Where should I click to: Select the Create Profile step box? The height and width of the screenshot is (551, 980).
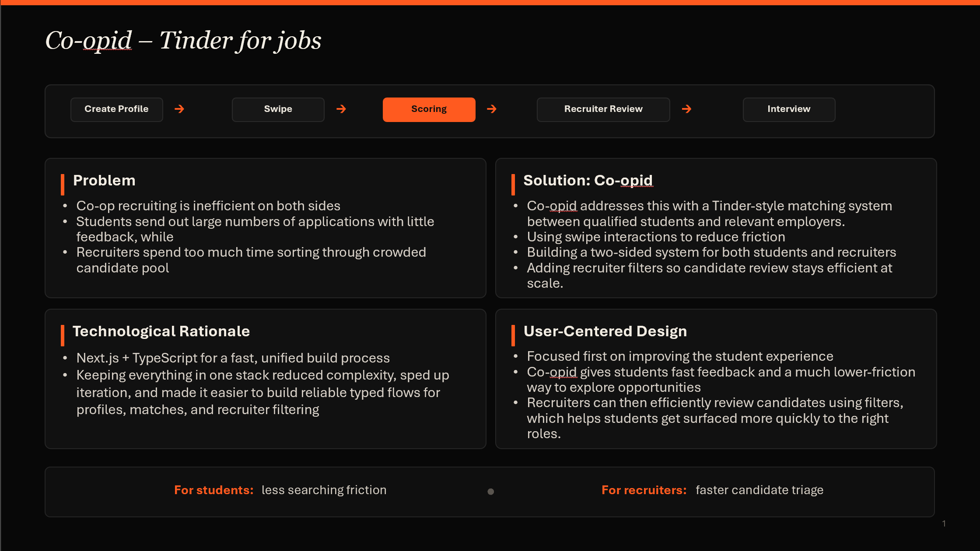pos(116,109)
